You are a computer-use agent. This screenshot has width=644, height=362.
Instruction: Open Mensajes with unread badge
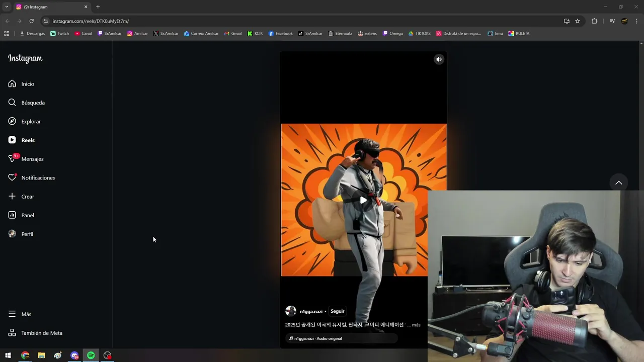coord(26,159)
